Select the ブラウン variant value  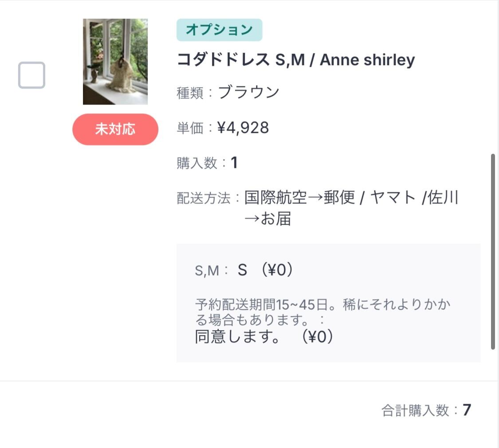[x=249, y=92]
